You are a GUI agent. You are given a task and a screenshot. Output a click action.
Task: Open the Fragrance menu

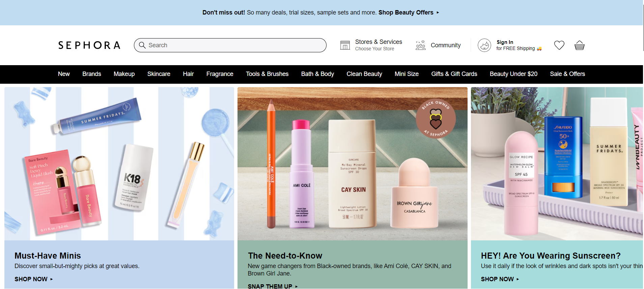coord(220,74)
